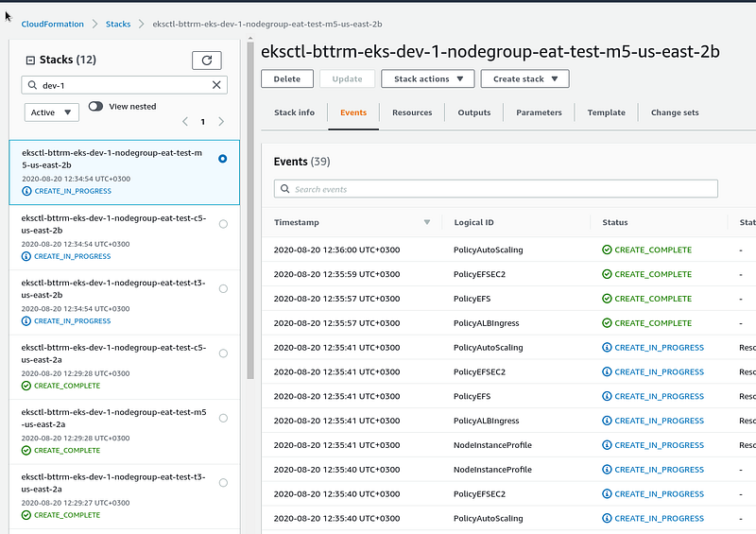Click in-progress icon on NodeInstanceProfile 12:35:41 event
This screenshot has height=534, width=756.
pyautogui.click(x=607, y=445)
